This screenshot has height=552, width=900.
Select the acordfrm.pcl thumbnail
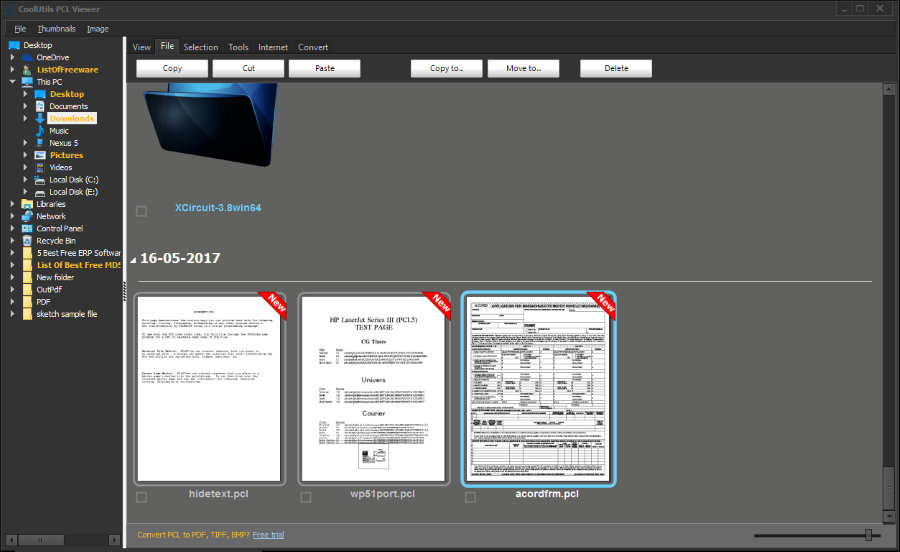click(538, 388)
